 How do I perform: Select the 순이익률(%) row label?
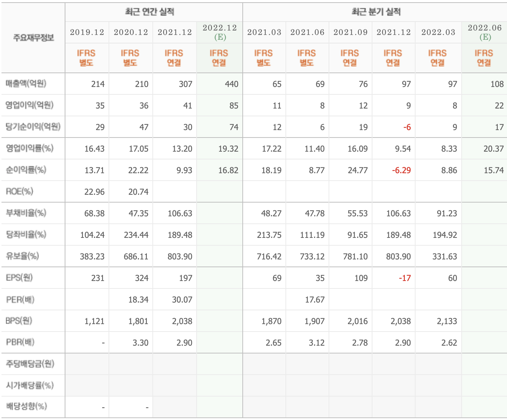(x=26, y=170)
